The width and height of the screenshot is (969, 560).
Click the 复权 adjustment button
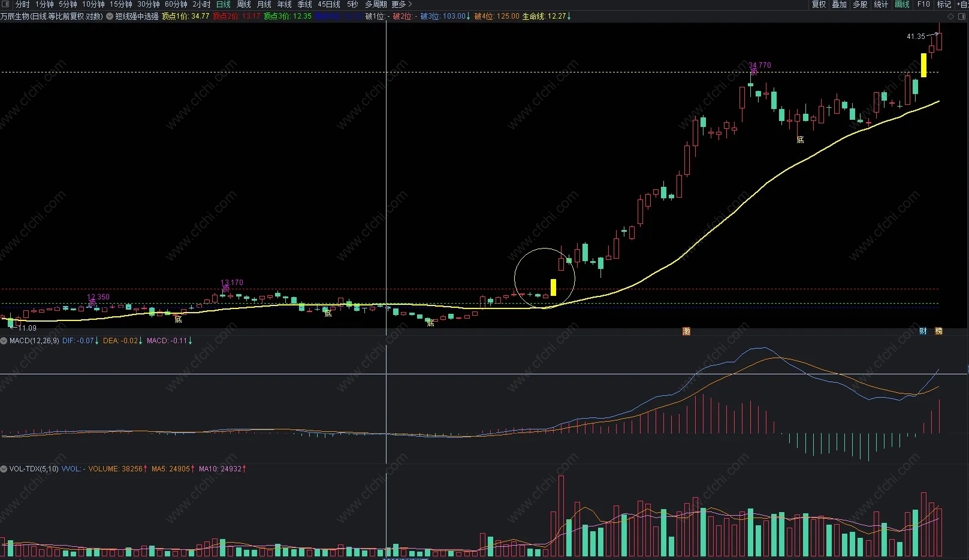[x=819, y=4]
